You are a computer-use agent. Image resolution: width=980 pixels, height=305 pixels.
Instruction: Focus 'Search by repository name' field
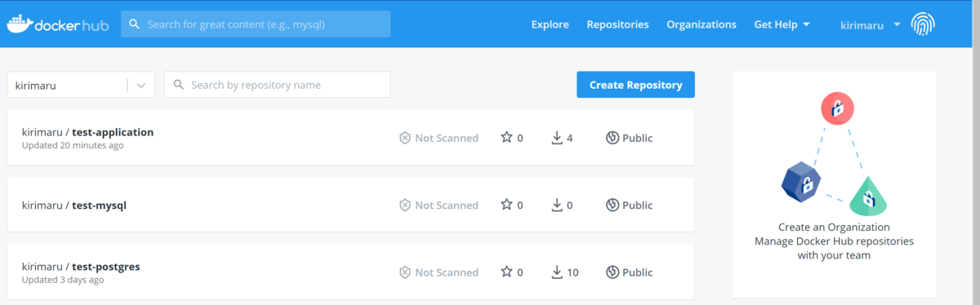tap(277, 85)
